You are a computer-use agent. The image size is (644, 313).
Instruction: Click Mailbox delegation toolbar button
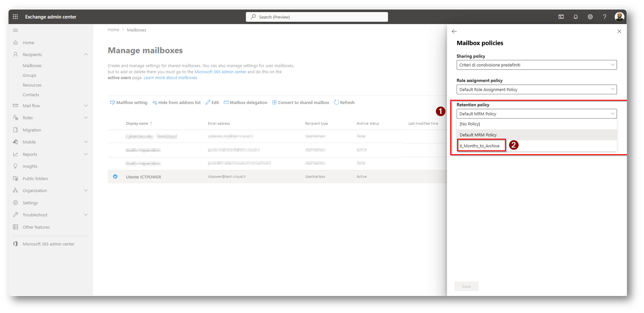[x=245, y=102]
